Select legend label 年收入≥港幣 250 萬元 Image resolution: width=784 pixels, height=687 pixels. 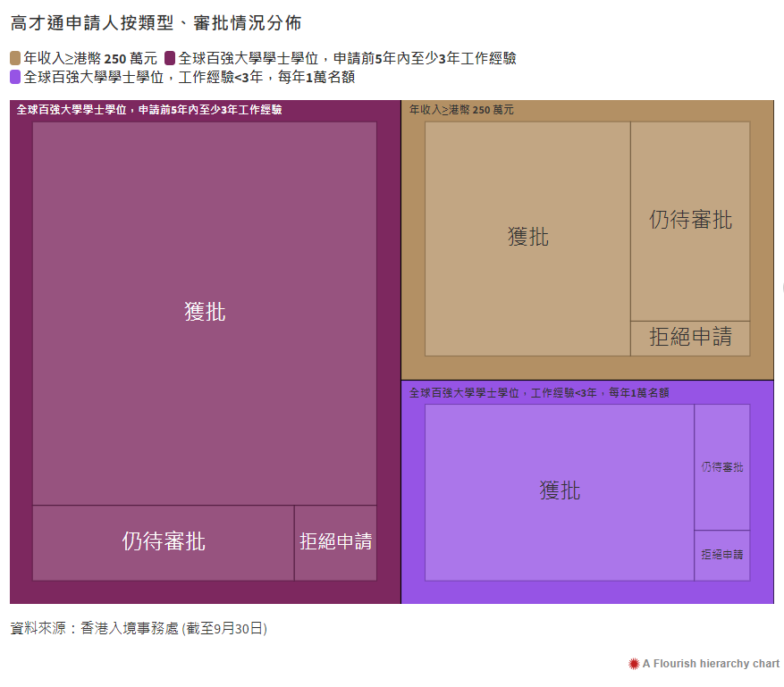[x=90, y=58]
